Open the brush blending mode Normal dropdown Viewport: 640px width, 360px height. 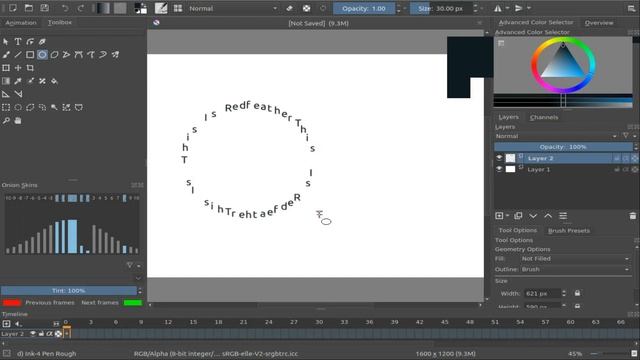coord(232,8)
